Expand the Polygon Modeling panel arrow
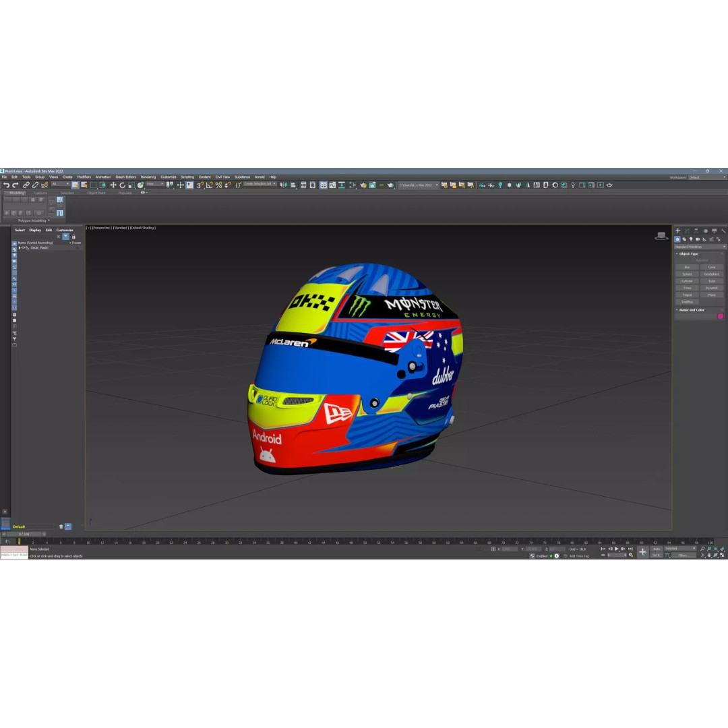 point(49,220)
